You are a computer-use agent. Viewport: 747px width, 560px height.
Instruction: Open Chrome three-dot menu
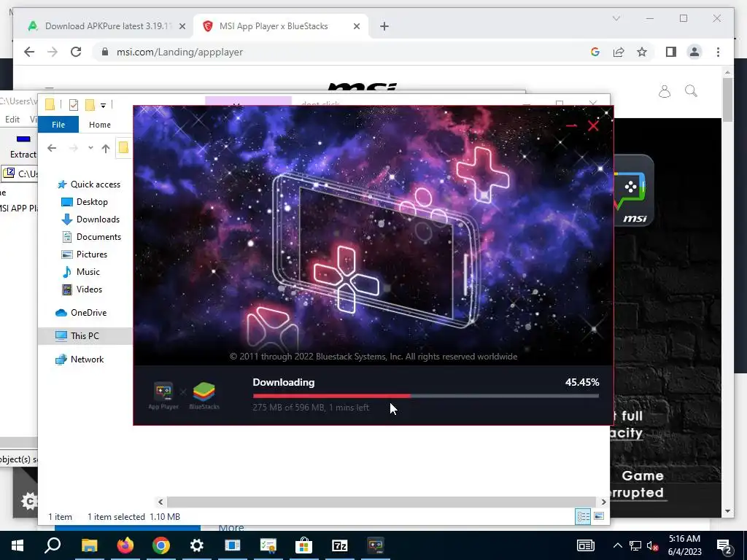[718, 52]
